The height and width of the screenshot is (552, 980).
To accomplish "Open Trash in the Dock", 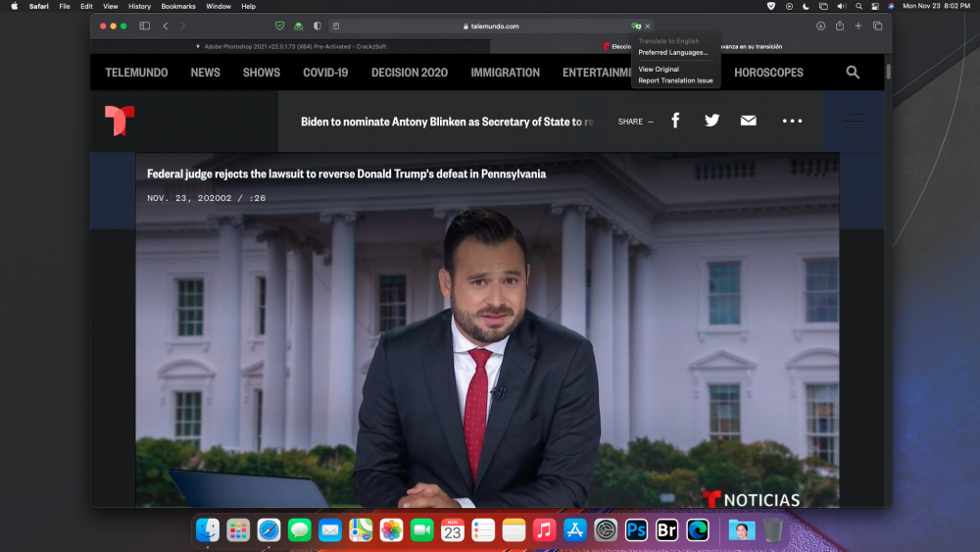I will [772, 530].
